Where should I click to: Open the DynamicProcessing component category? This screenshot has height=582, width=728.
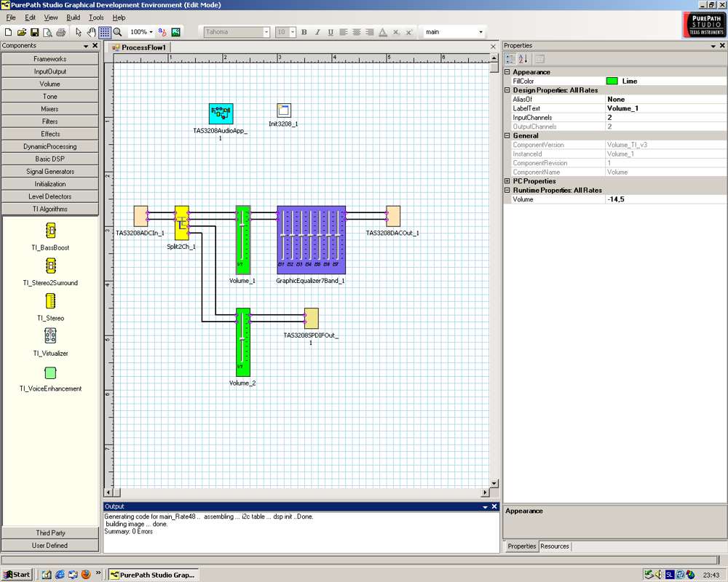click(50, 147)
